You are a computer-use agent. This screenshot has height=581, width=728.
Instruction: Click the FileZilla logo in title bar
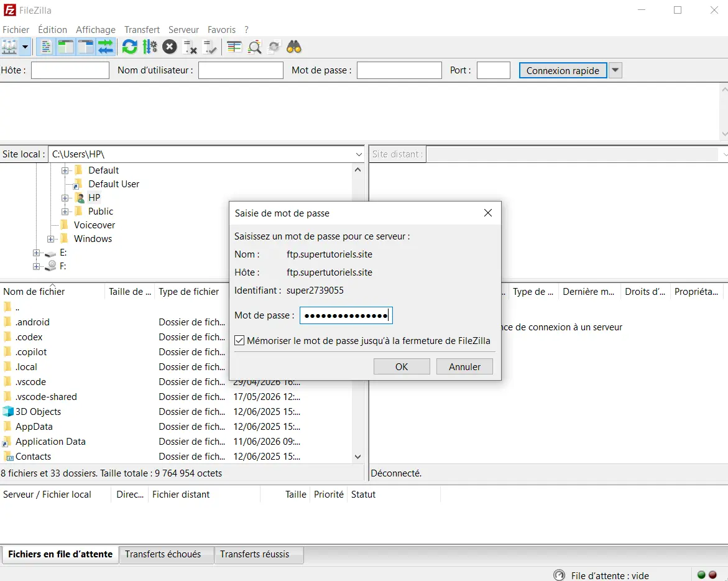[9, 10]
